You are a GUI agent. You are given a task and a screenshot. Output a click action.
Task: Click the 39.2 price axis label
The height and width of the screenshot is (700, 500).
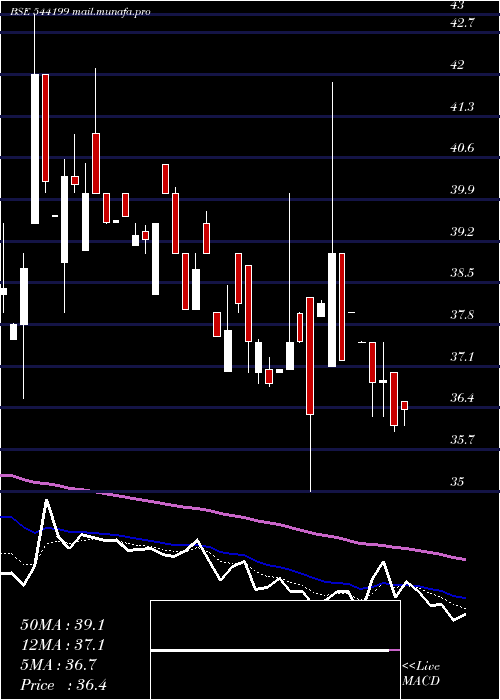coord(462,232)
